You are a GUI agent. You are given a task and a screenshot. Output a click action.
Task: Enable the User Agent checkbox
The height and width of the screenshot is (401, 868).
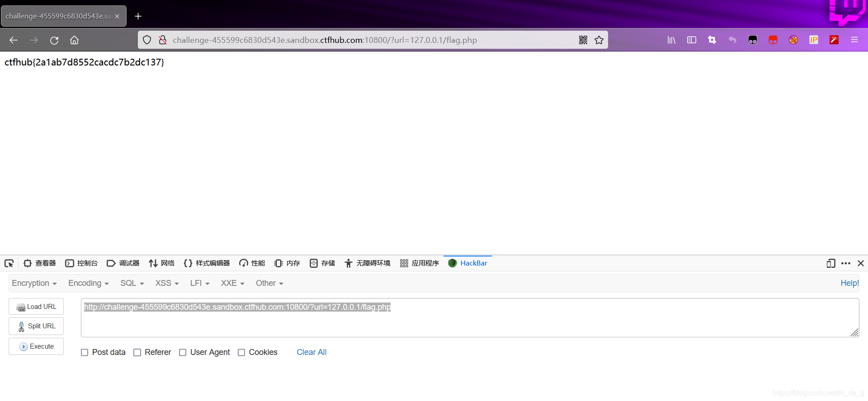183,352
